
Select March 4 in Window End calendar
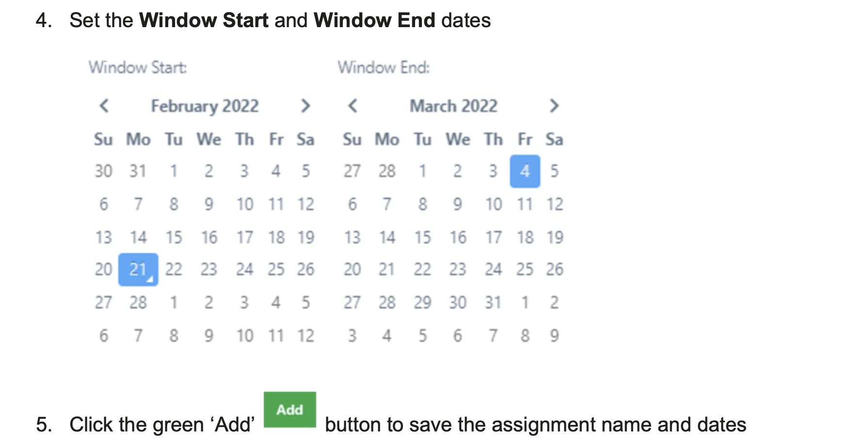click(525, 171)
